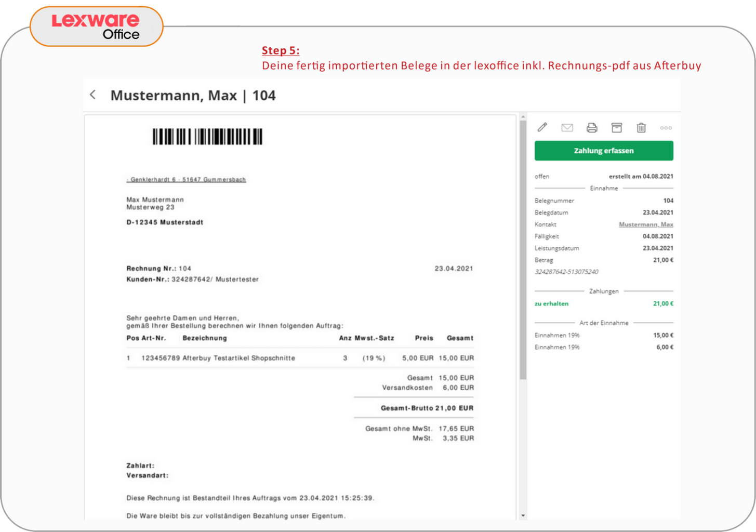Select the green zu erhalten label
Screen dimensions: 756x532
[551, 303]
